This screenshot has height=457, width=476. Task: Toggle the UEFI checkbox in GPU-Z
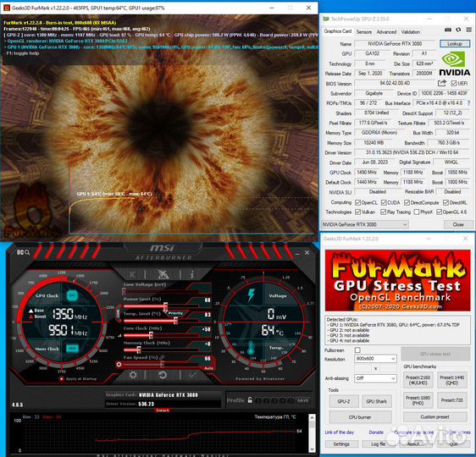coord(453,83)
